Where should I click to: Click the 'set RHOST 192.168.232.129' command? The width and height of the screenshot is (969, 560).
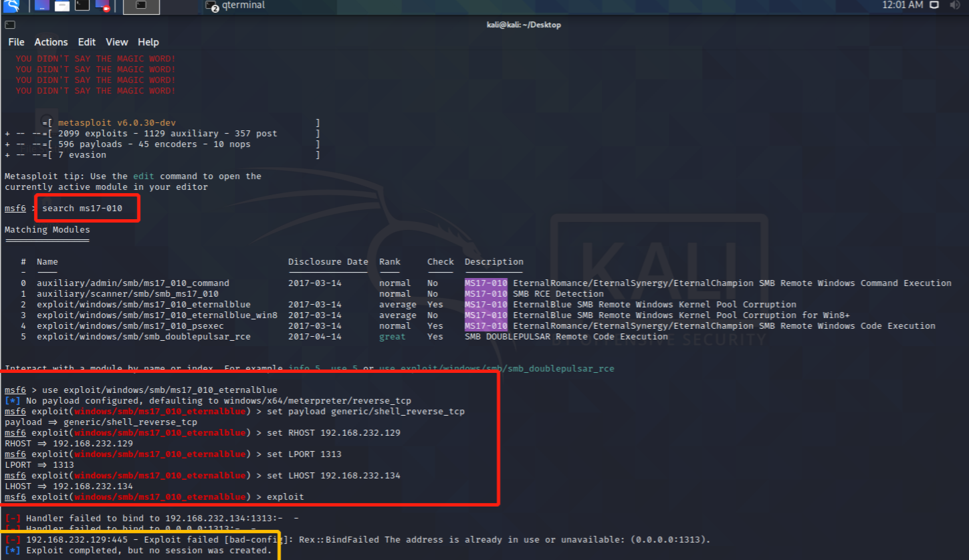[x=334, y=433]
